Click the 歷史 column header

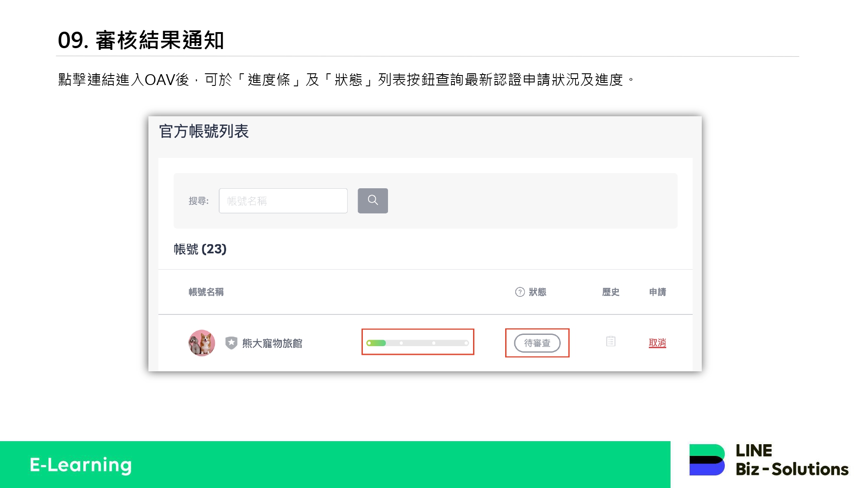610,292
